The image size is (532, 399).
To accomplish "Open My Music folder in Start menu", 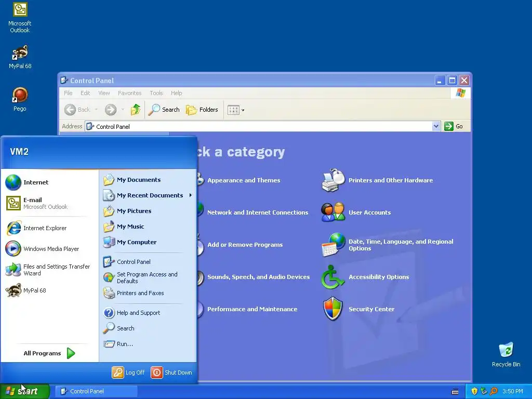I will 124,227.
